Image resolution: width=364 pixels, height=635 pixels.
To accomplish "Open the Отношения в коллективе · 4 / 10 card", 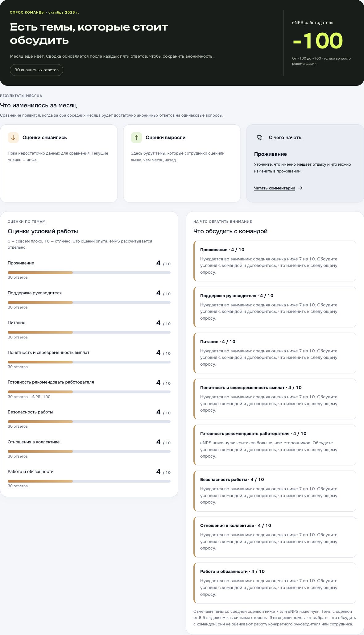I will click(275, 537).
